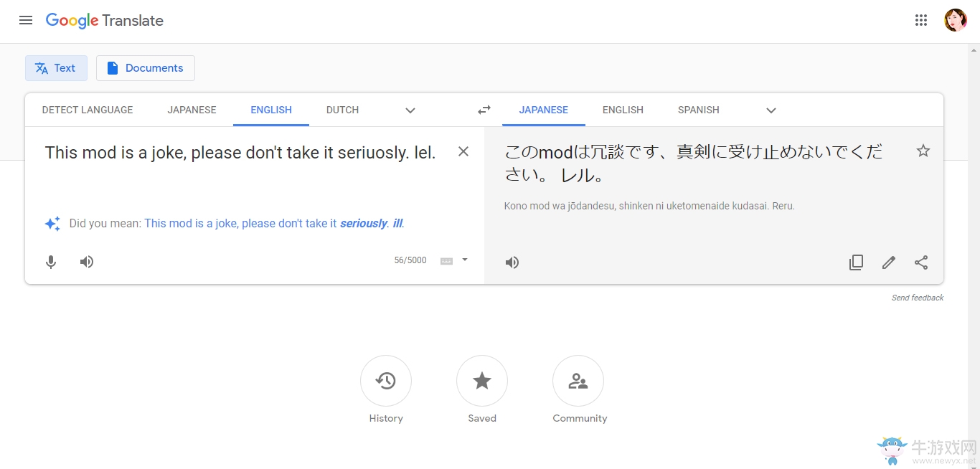Screen dimensions: 980x469
Task: Toggle the on-screen keyboard icon
Action: click(x=446, y=261)
